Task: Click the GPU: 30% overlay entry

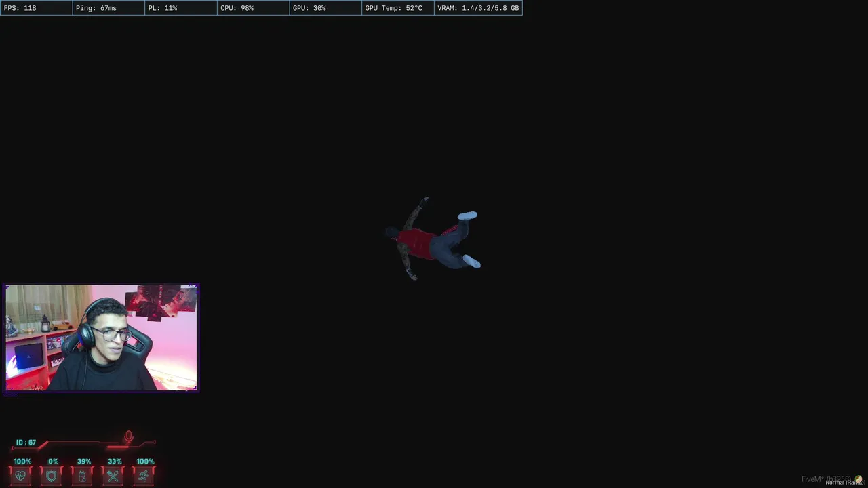Action: 325,8
